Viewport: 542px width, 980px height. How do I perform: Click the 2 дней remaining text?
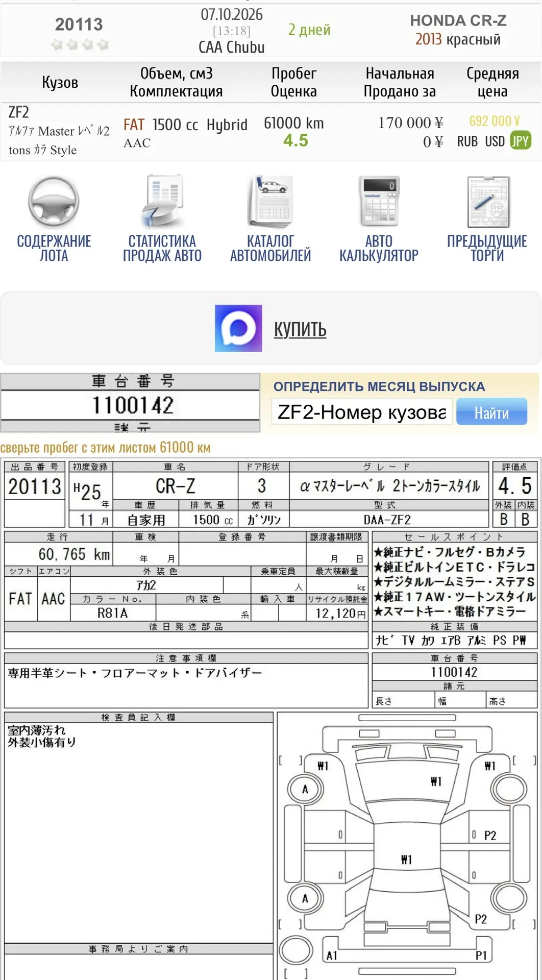pos(309,30)
